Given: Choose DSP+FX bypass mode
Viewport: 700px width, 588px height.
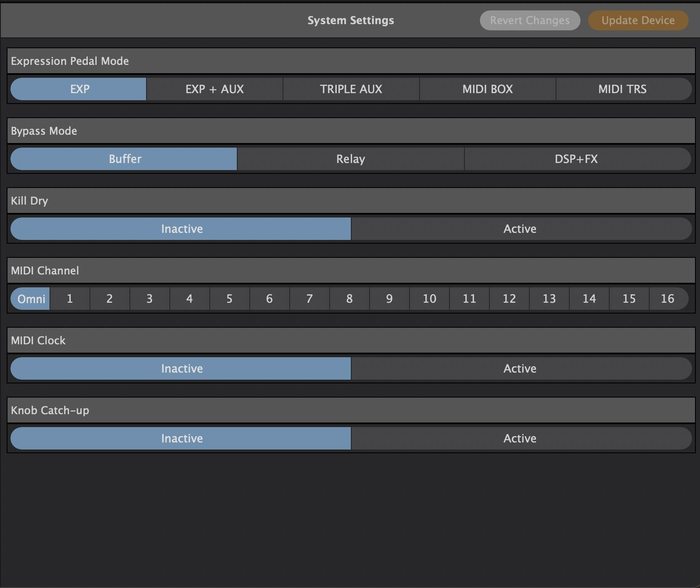Looking at the screenshot, I should [x=576, y=159].
